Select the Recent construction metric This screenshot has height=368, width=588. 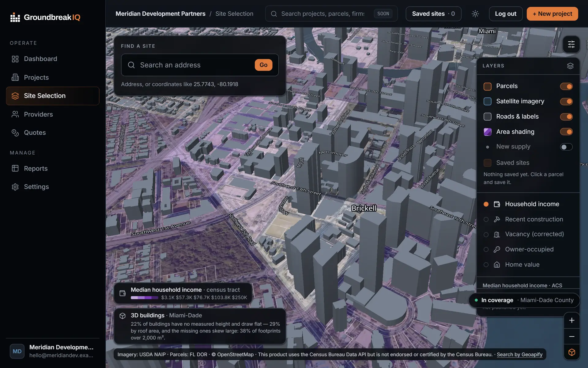click(528, 220)
